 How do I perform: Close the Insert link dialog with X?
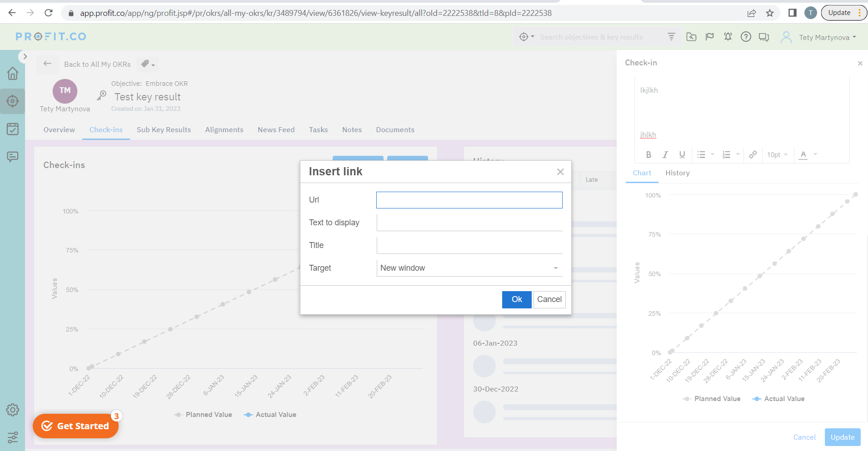pos(560,172)
